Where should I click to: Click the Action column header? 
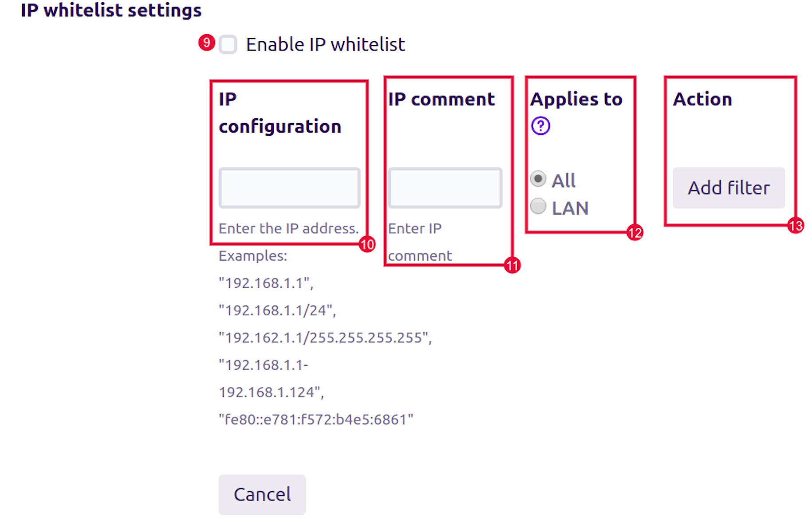[702, 99]
